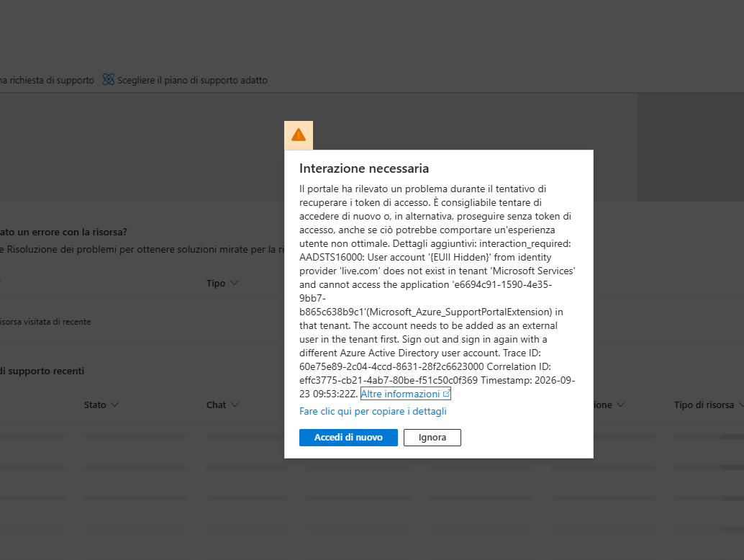Click the Accedi di nuovo button
Viewport: 744px width, 560px height.
(348, 438)
